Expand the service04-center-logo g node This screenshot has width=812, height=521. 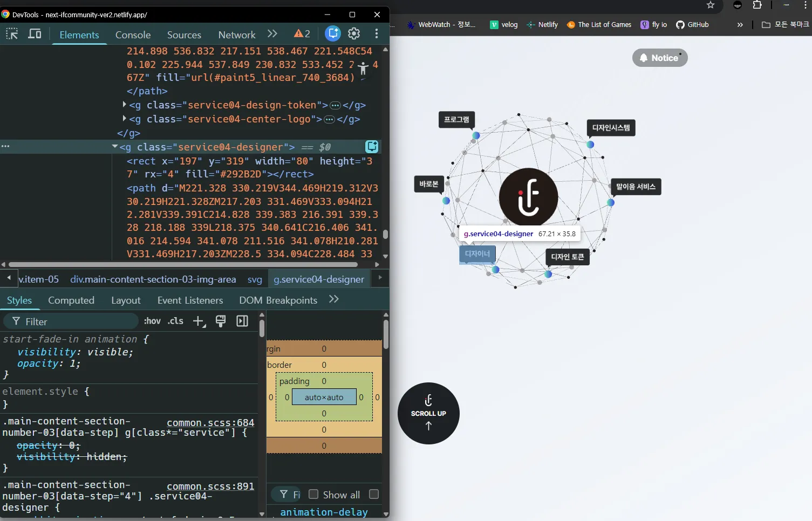coord(125,119)
